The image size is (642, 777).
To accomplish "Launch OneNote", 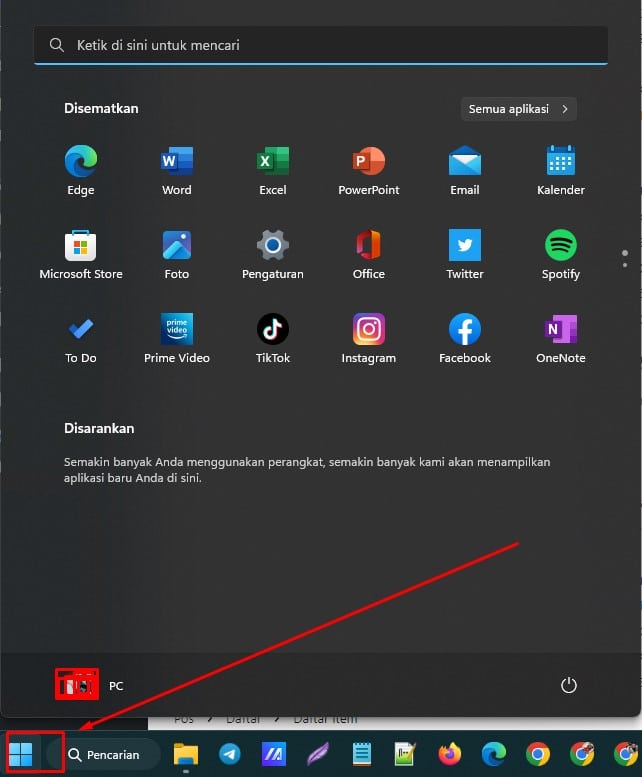I will click(x=561, y=338).
